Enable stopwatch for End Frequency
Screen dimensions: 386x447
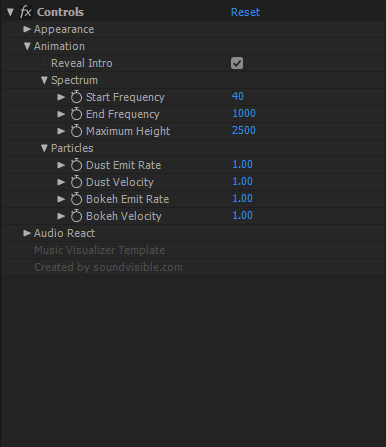76,114
